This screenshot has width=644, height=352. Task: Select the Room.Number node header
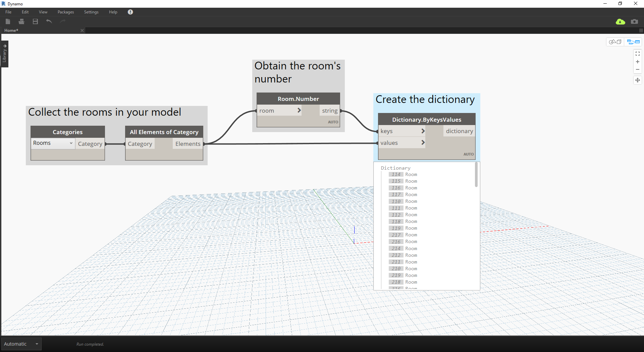coord(298,99)
